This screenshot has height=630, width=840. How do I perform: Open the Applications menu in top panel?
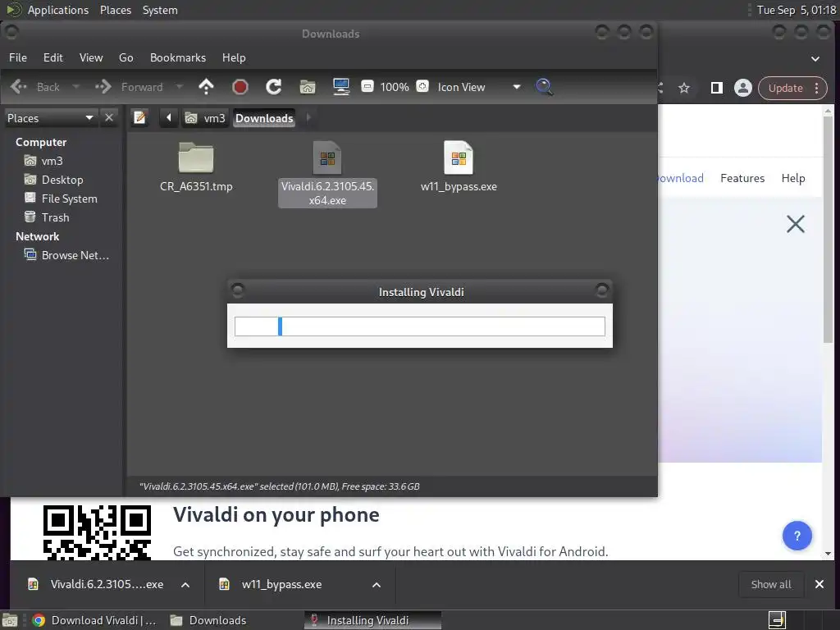[57, 10]
